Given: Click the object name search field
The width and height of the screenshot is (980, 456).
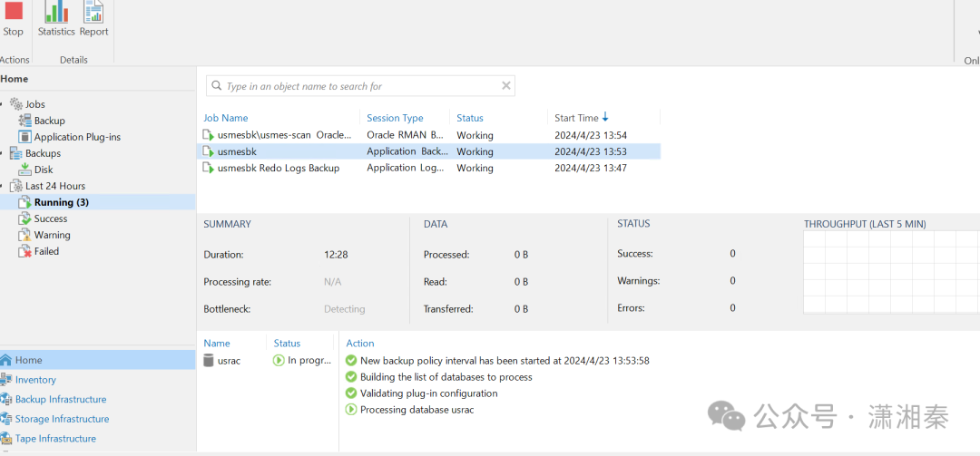Looking at the screenshot, I should coord(354,86).
